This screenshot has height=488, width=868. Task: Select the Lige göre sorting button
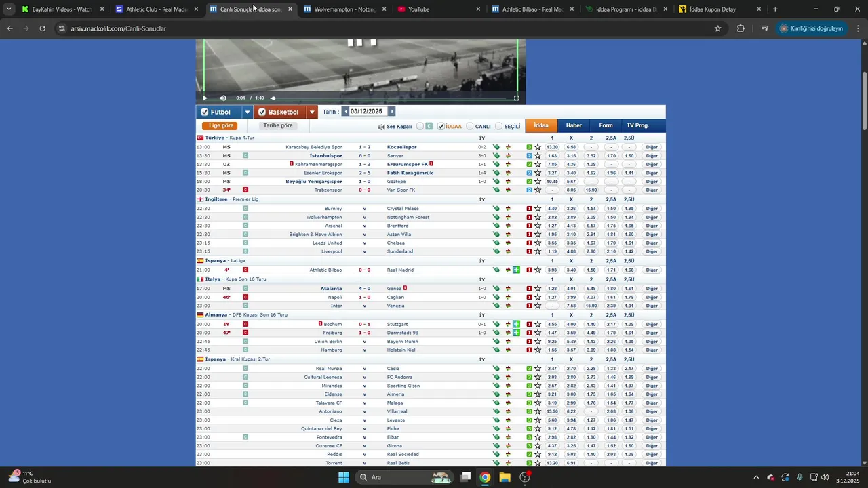[x=221, y=126]
